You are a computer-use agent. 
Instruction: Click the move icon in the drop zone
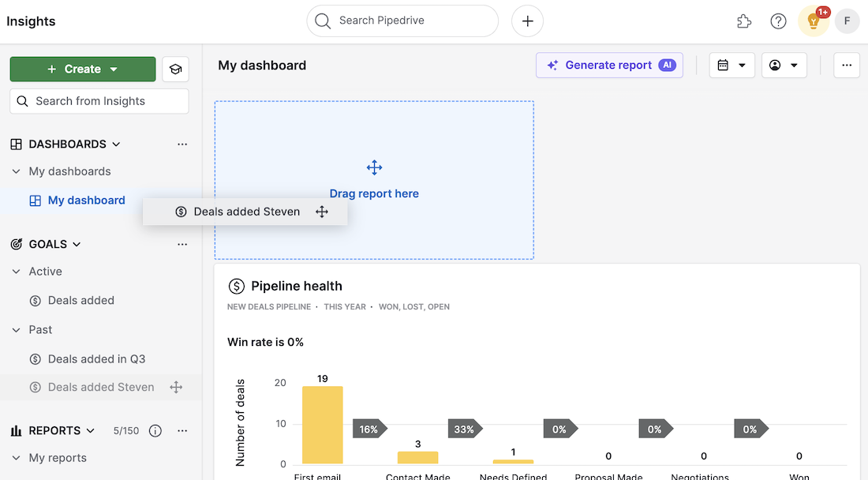point(374,167)
